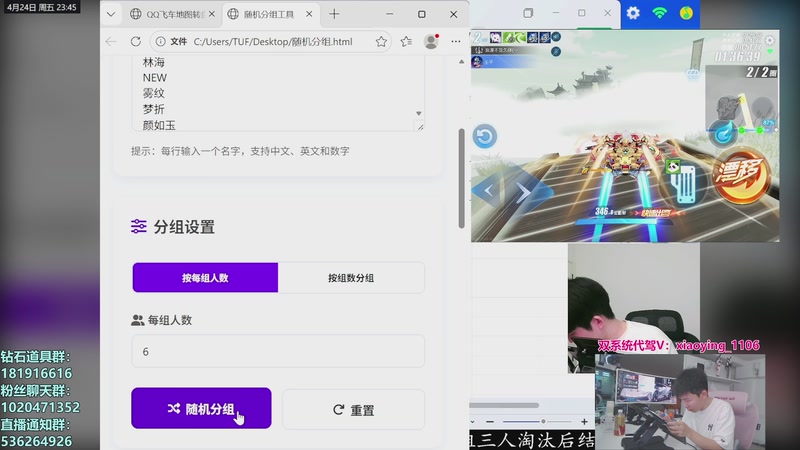Close the 随机分组工具 browser tab
Image resolution: width=800 pixels, height=450 pixels.
coord(309,14)
